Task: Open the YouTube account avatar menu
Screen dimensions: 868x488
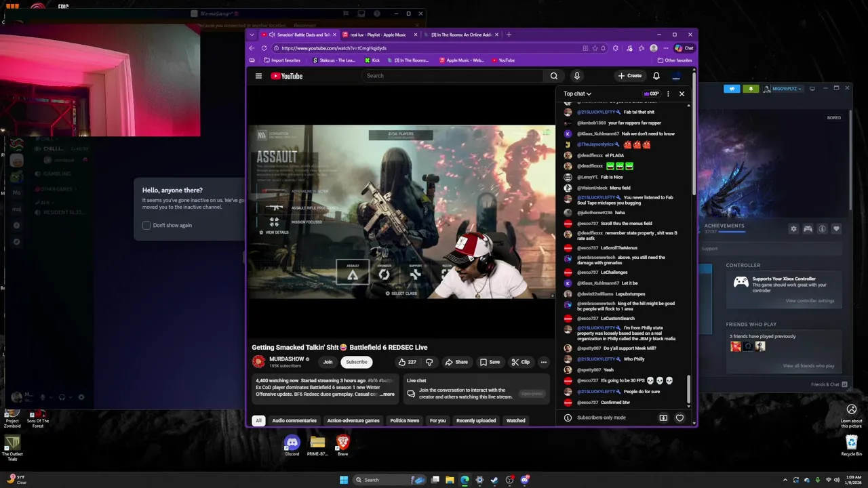Action: click(676, 76)
